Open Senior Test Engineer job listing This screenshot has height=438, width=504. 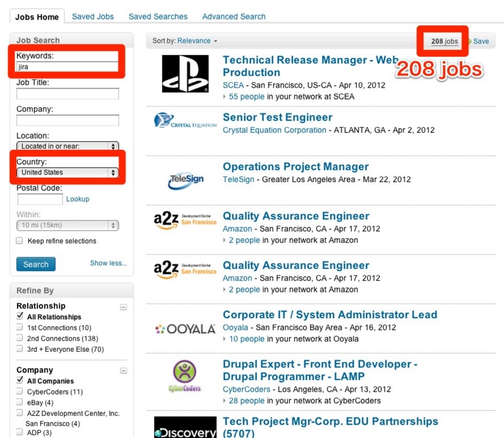pyautogui.click(x=277, y=117)
